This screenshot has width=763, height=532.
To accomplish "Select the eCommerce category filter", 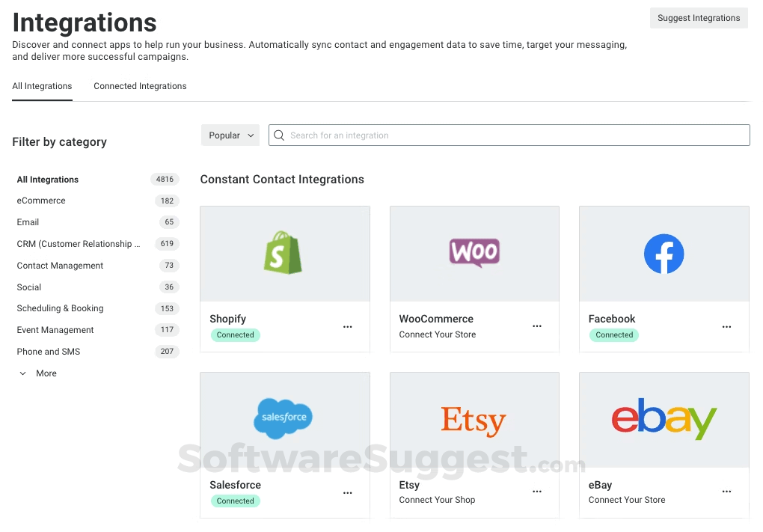I will [41, 201].
